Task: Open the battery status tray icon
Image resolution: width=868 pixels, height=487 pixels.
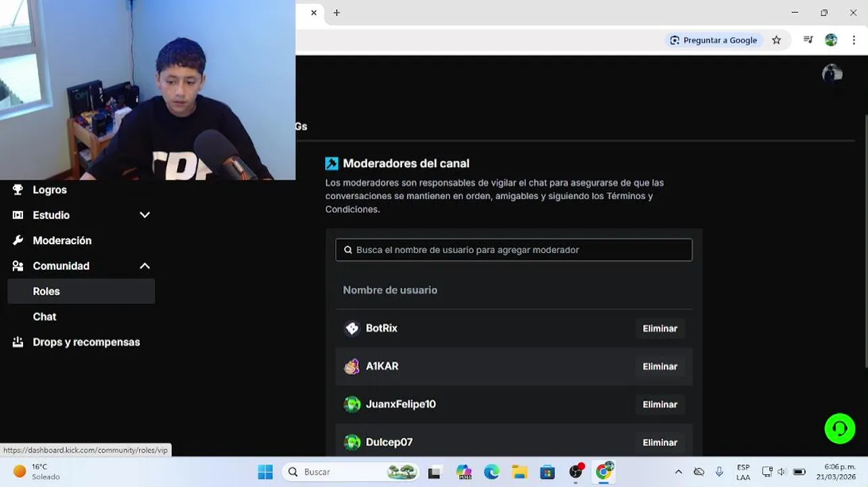Action: coord(799,472)
